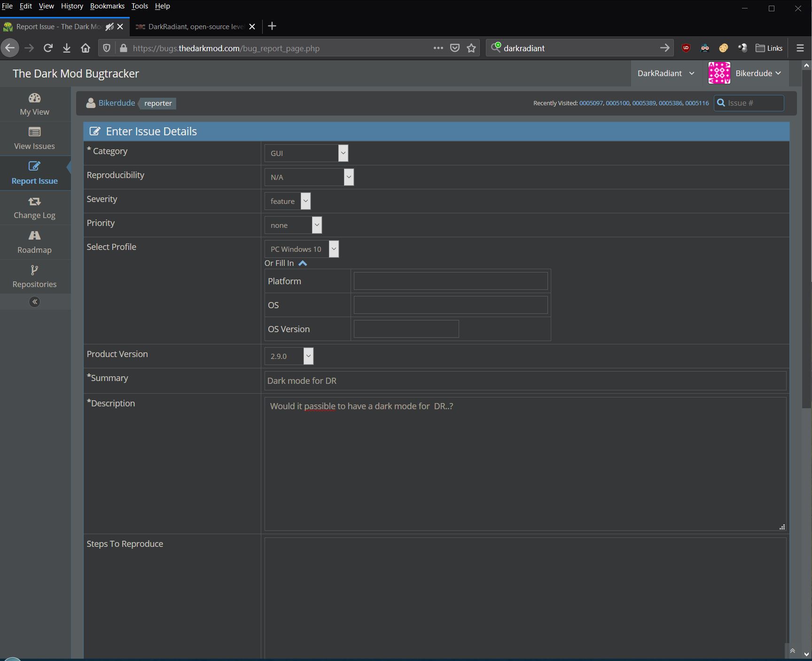Open the DarkRadiant project selector
The width and height of the screenshot is (812, 661).
[665, 73]
